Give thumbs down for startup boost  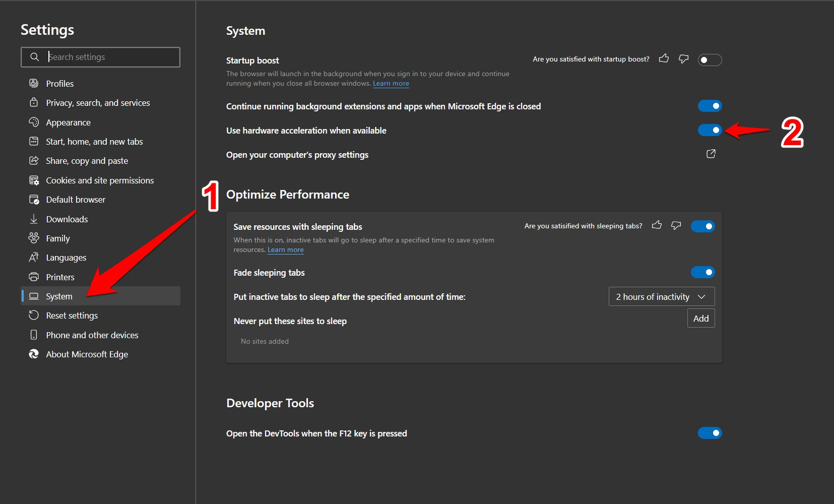pos(683,59)
